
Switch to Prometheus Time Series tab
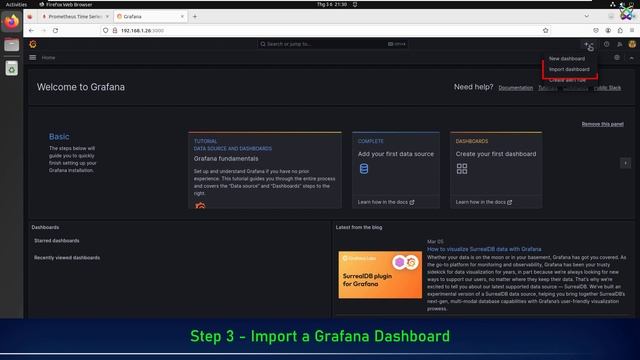76,16
